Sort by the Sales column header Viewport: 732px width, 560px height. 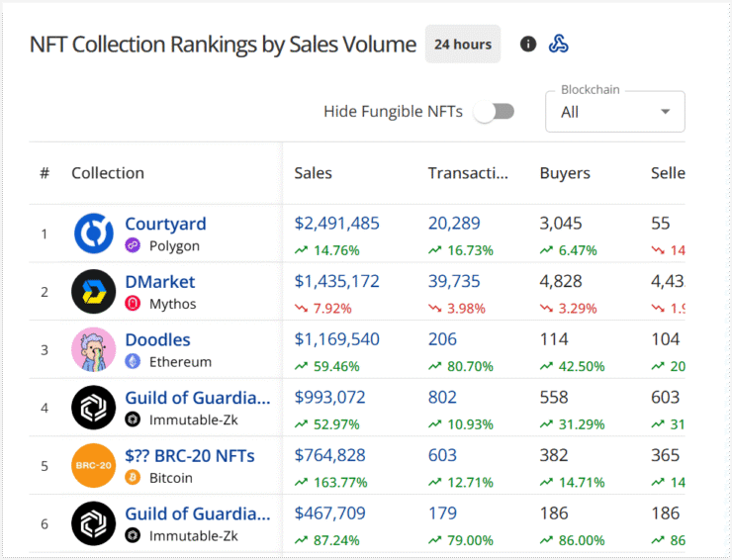[x=313, y=173]
